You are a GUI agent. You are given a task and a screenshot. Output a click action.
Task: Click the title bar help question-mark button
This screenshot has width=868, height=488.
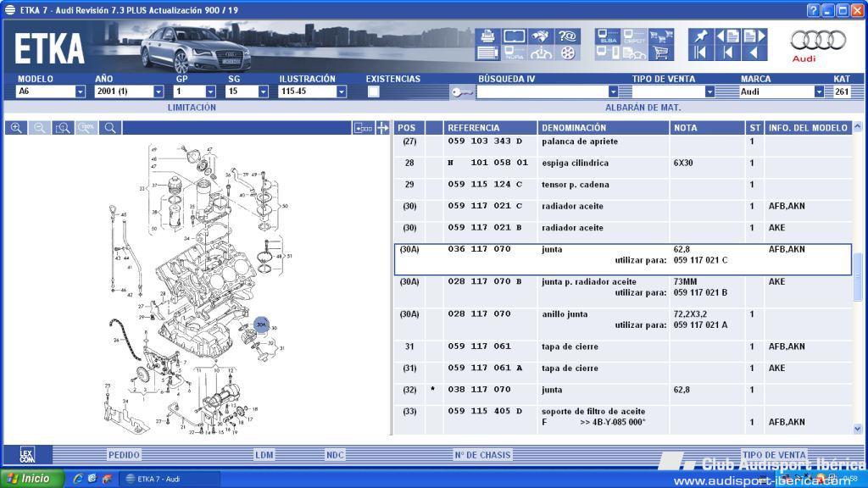click(x=813, y=10)
